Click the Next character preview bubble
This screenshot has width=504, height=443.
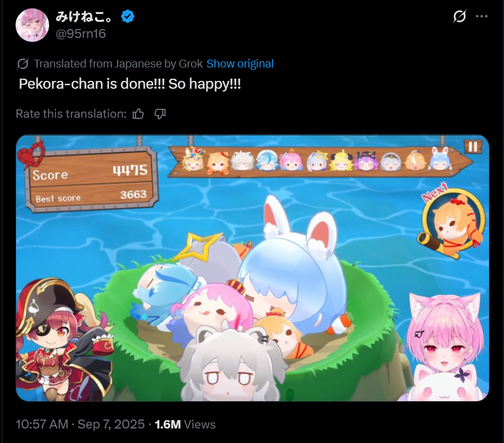tap(451, 223)
